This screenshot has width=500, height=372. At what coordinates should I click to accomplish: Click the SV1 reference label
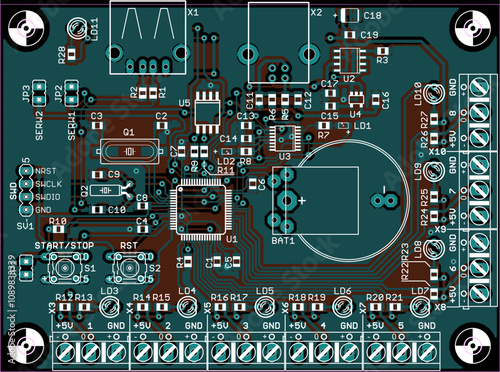tap(25, 226)
